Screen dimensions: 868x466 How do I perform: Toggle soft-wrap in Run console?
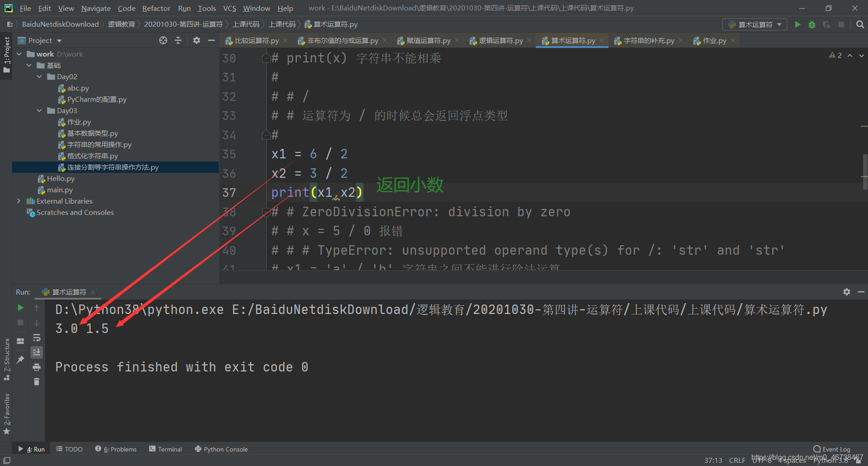pyautogui.click(x=37, y=338)
